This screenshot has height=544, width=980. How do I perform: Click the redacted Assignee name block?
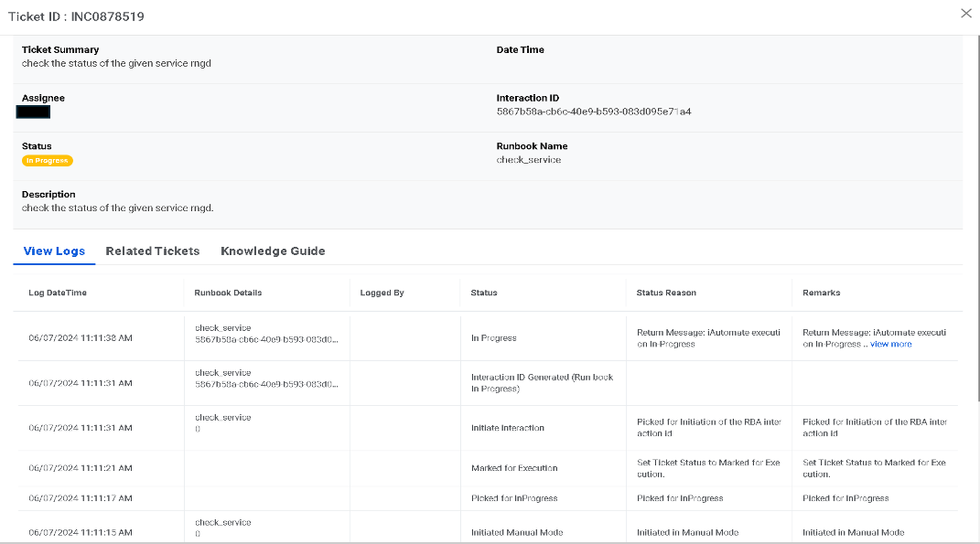tap(33, 112)
